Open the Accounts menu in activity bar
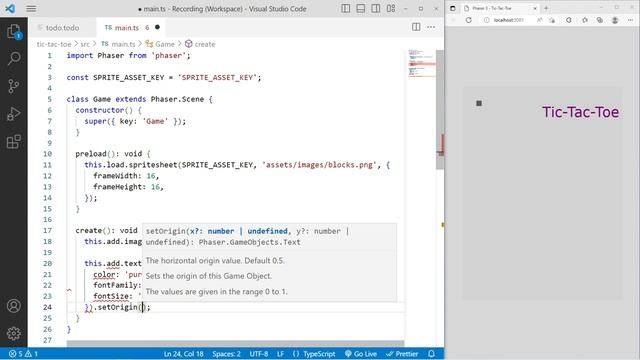This screenshot has height=360, width=640. (13, 306)
